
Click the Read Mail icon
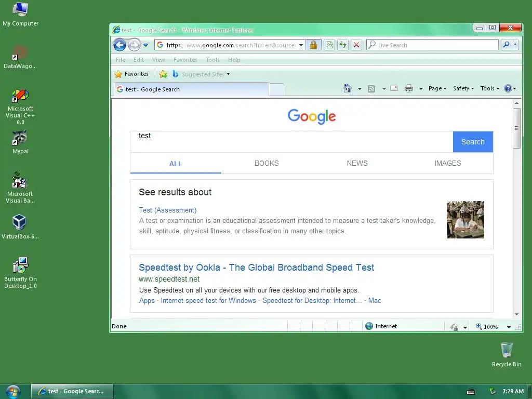(x=394, y=88)
